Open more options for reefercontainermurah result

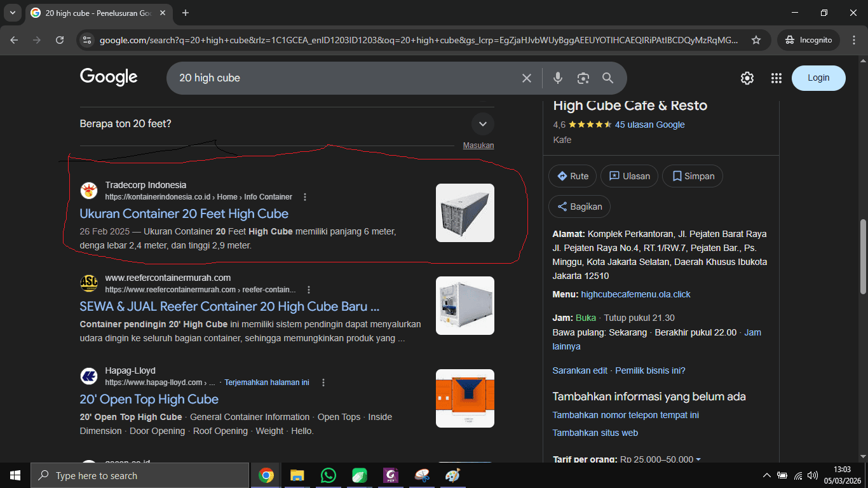(x=309, y=290)
